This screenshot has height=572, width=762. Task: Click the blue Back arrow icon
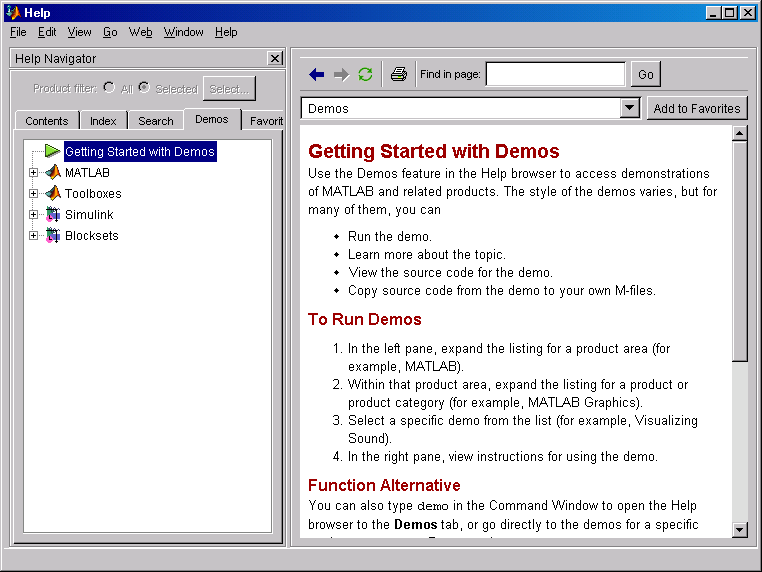pos(316,74)
